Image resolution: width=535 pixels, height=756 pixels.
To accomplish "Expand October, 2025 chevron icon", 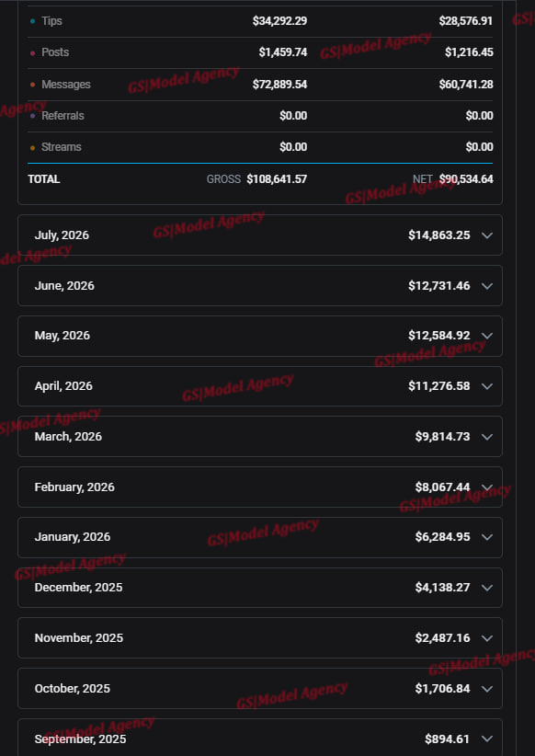I will [487, 689].
